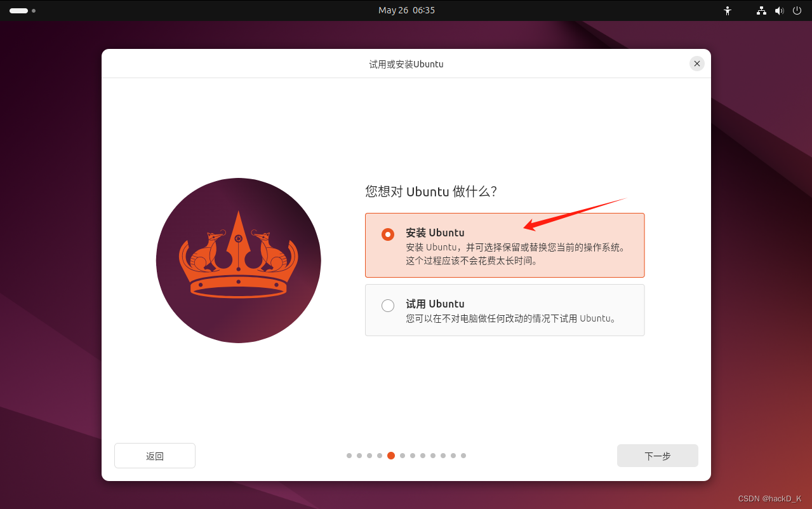The width and height of the screenshot is (812, 509).
Task: Close the 试用或安装Ubuntu installer window
Action: point(697,64)
